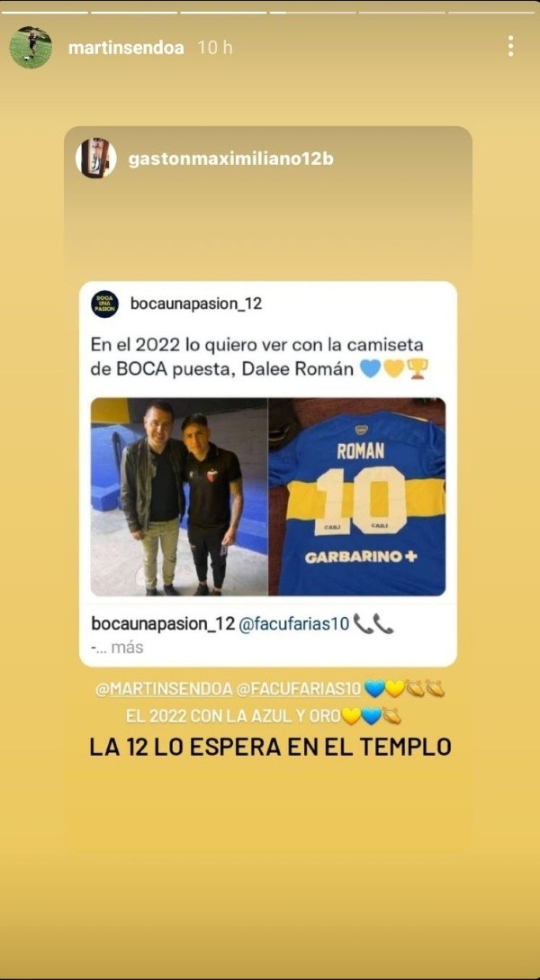This screenshot has height=980, width=540.
Task: Tap the Boca Una Pasion logo avatar
Action: (105, 304)
